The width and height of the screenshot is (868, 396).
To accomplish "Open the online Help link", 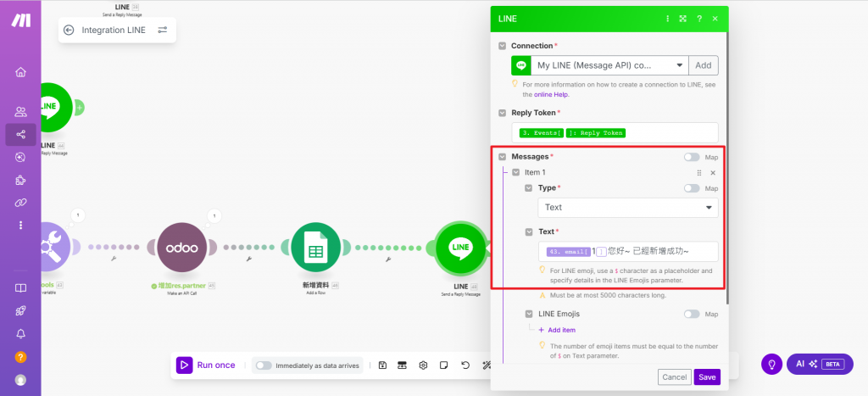I will click(551, 95).
